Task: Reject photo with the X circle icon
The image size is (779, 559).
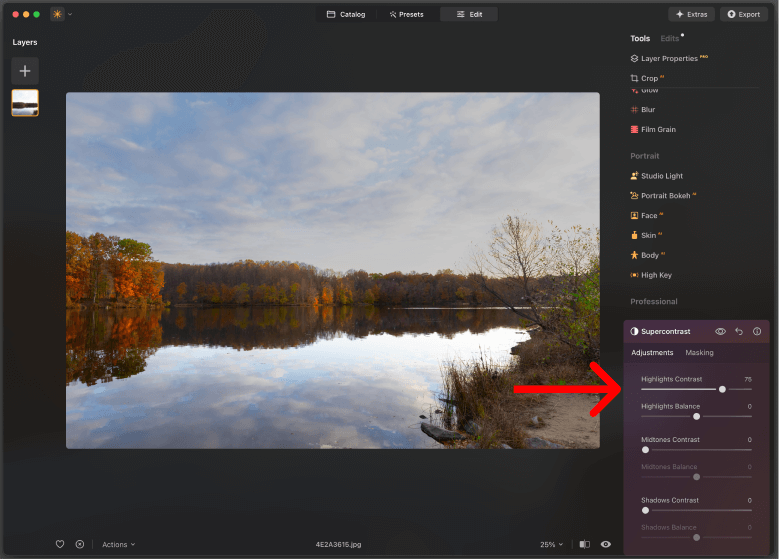Action: pyautogui.click(x=79, y=544)
